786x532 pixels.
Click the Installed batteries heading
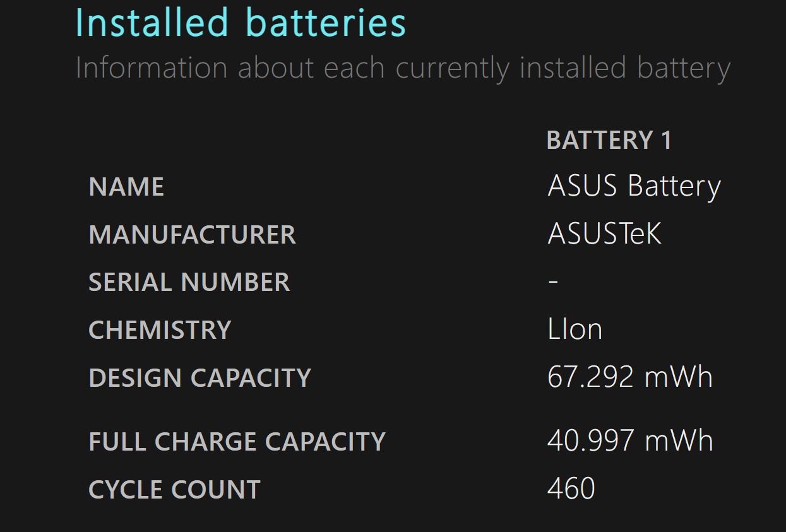click(241, 23)
